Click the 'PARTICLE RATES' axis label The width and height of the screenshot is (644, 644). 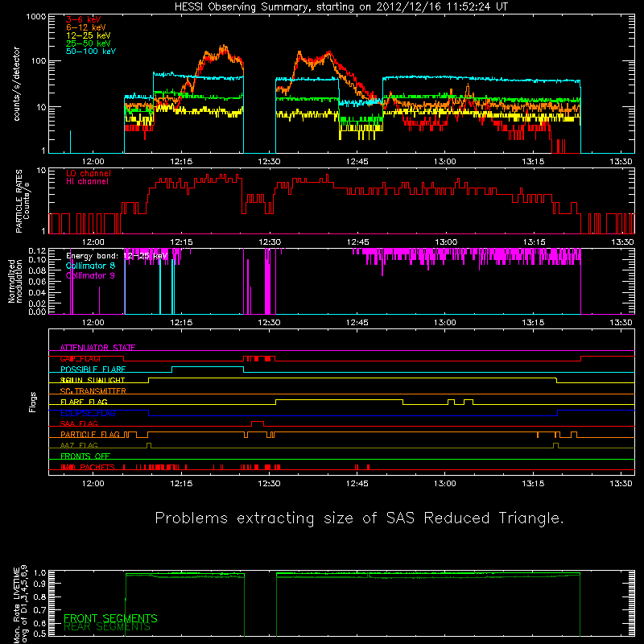click(19, 201)
